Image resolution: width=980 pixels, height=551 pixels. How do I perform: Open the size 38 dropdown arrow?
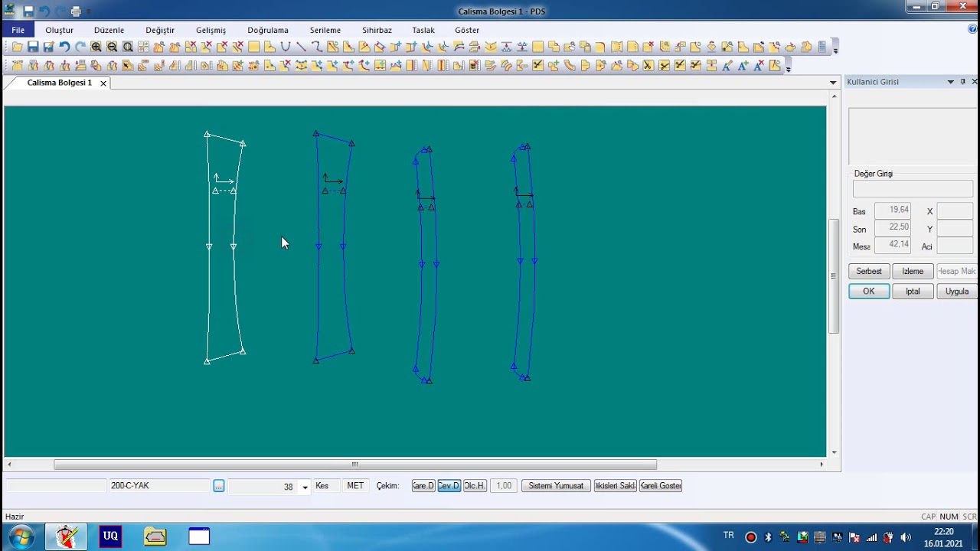tap(305, 487)
